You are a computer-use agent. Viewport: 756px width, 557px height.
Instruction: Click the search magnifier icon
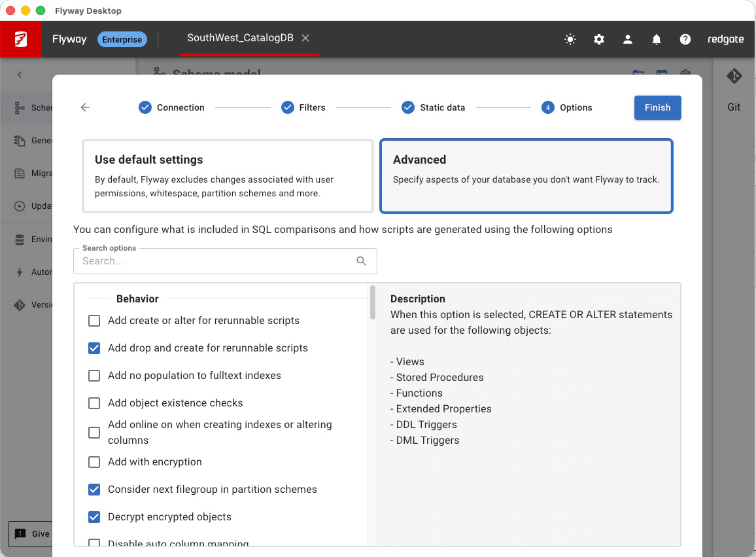(x=361, y=261)
